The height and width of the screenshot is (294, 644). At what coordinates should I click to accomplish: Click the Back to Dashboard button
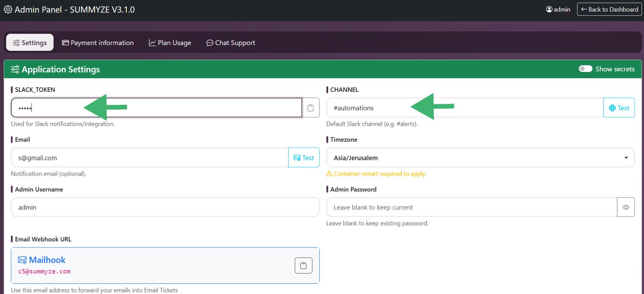point(609,9)
